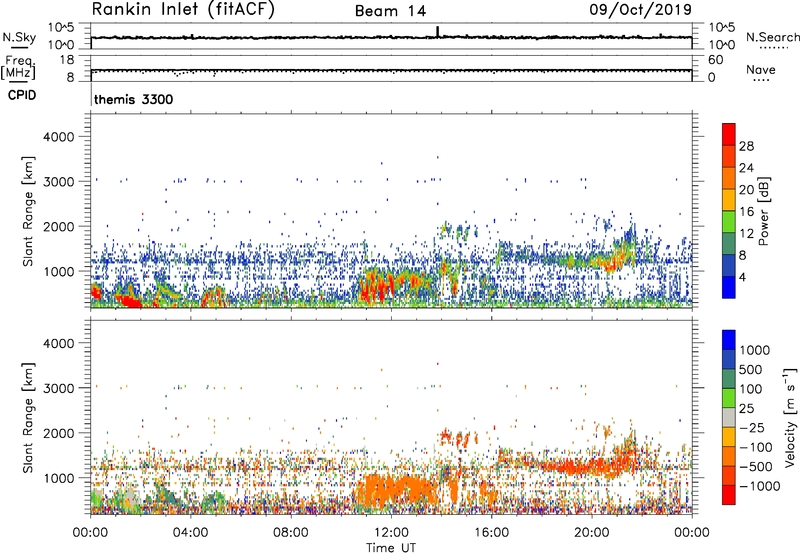The width and height of the screenshot is (800, 554).
Task: Click the tall noise spike in N.Sky trace
Action: [x=437, y=31]
